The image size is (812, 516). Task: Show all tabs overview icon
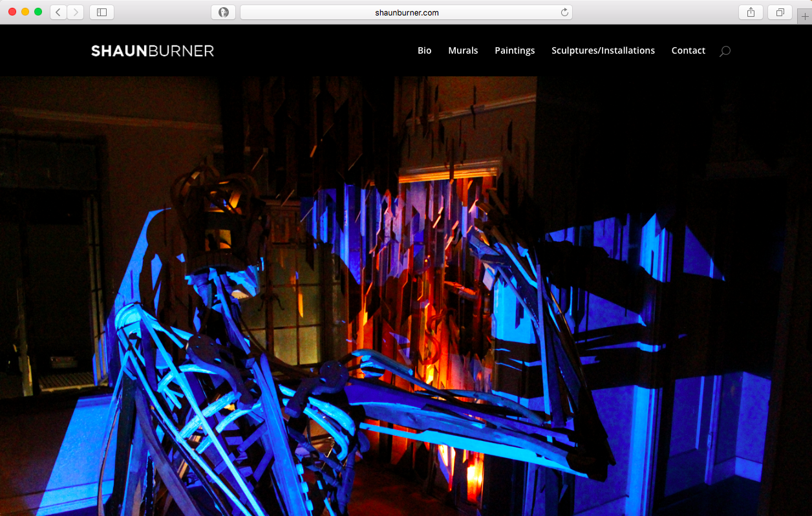(x=780, y=12)
